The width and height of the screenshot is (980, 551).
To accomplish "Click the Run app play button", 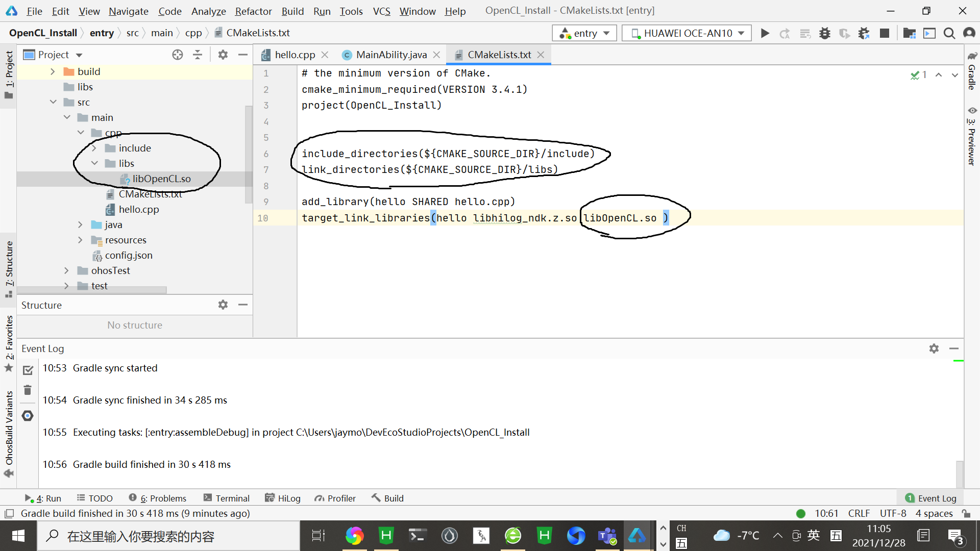I will point(765,33).
